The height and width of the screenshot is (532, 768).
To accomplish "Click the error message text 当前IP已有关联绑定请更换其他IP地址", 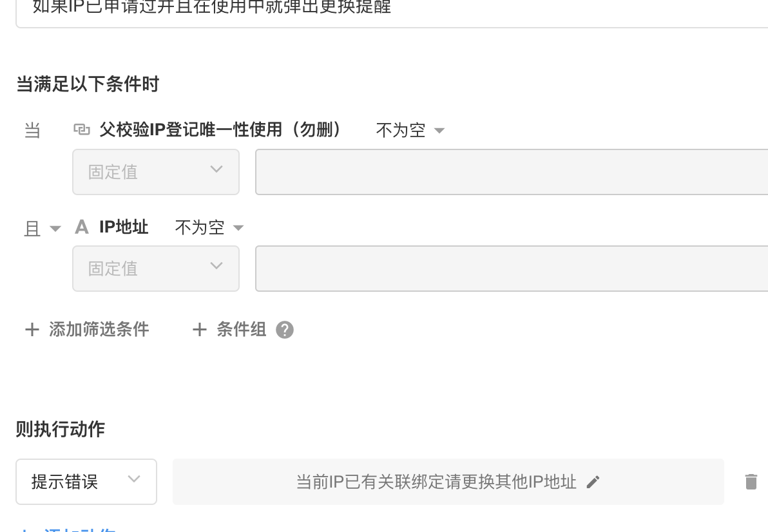I will [436, 482].
